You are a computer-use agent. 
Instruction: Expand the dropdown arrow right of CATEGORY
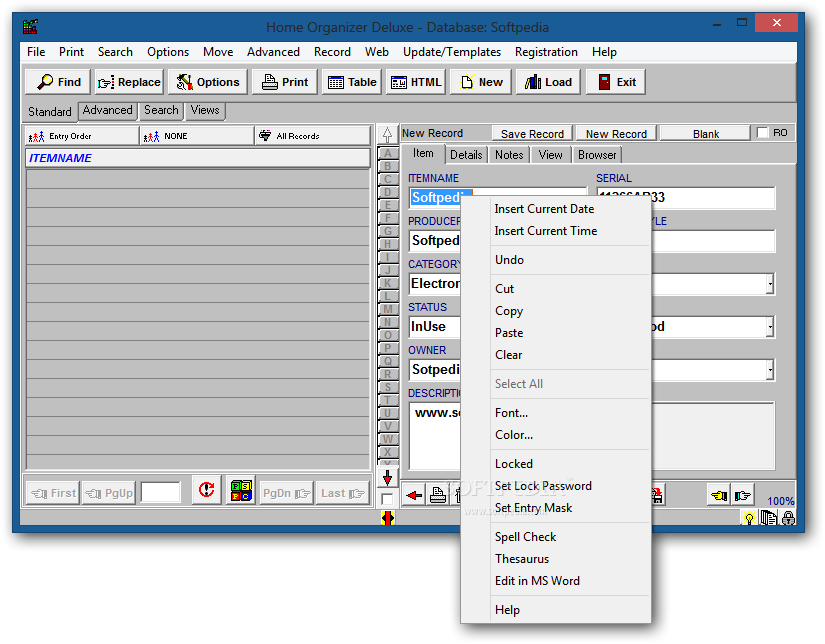pos(770,284)
